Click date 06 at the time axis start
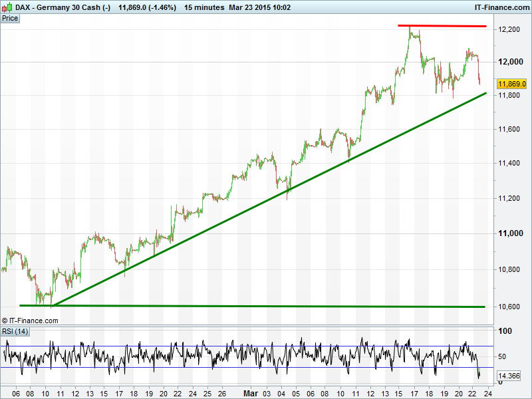 click(17, 393)
